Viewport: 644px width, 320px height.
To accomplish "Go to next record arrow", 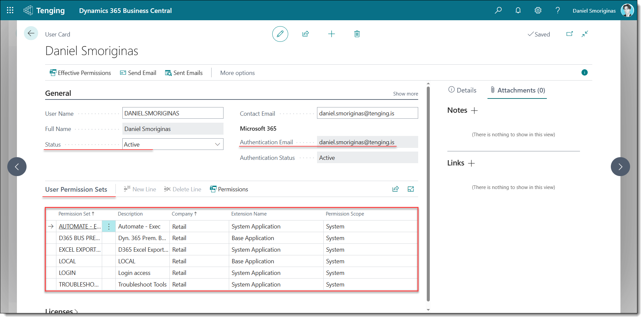I will [620, 166].
